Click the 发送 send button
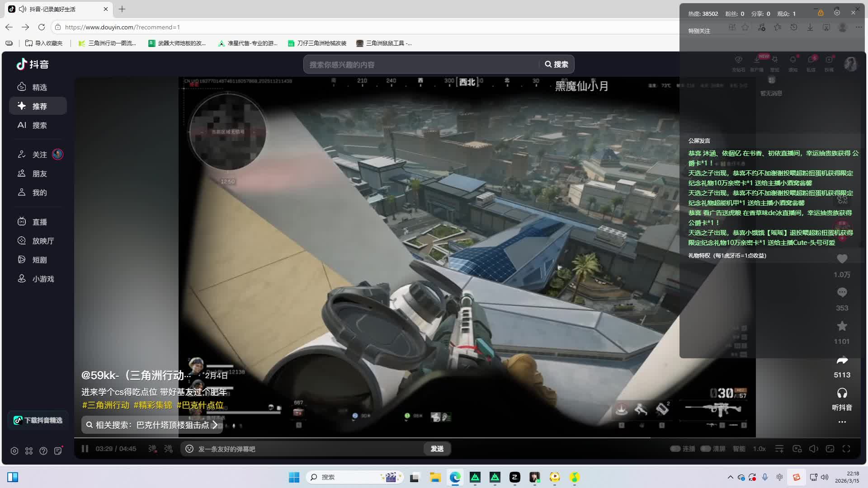Viewport: 868px width, 488px height. (437, 449)
